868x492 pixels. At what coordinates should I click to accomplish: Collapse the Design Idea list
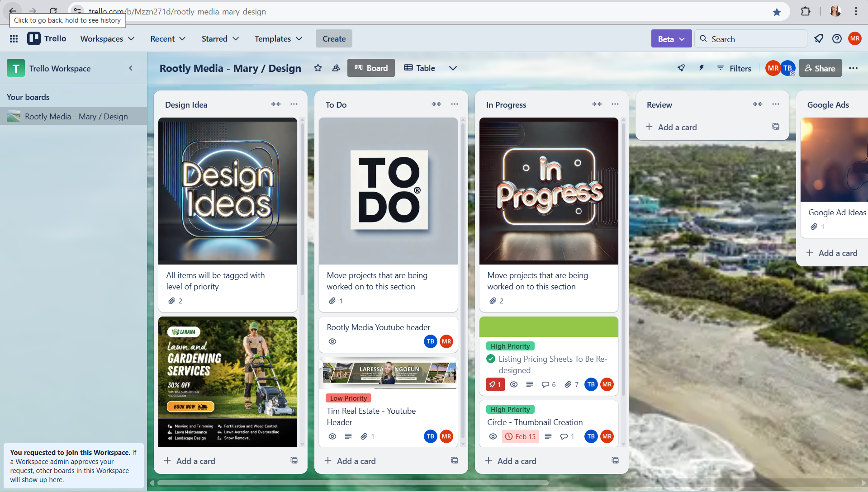(x=276, y=104)
